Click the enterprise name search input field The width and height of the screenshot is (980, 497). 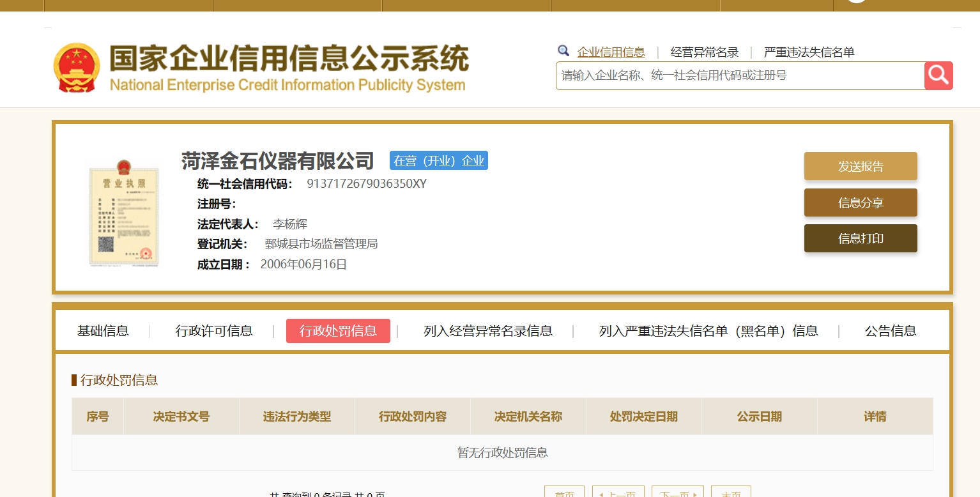pos(740,75)
